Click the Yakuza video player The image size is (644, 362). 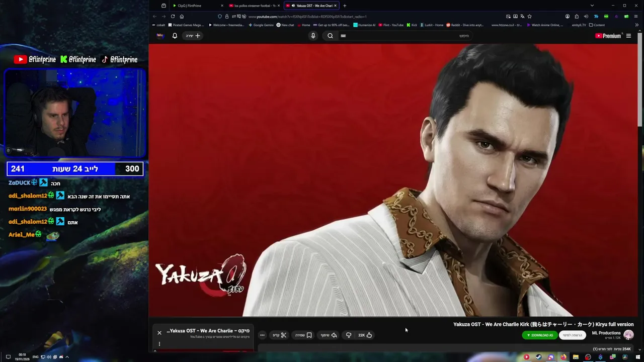pyautogui.click(x=394, y=180)
